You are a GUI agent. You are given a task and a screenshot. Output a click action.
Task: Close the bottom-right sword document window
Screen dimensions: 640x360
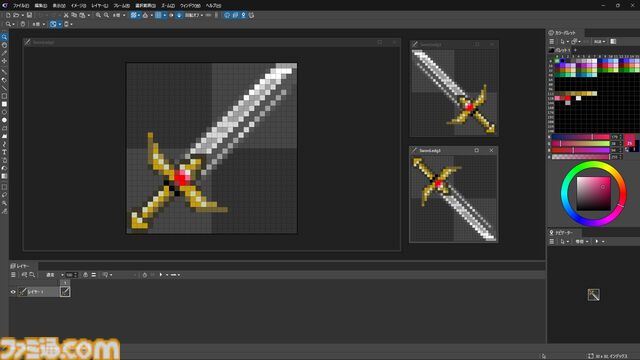pyautogui.click(x=491, y=150)
